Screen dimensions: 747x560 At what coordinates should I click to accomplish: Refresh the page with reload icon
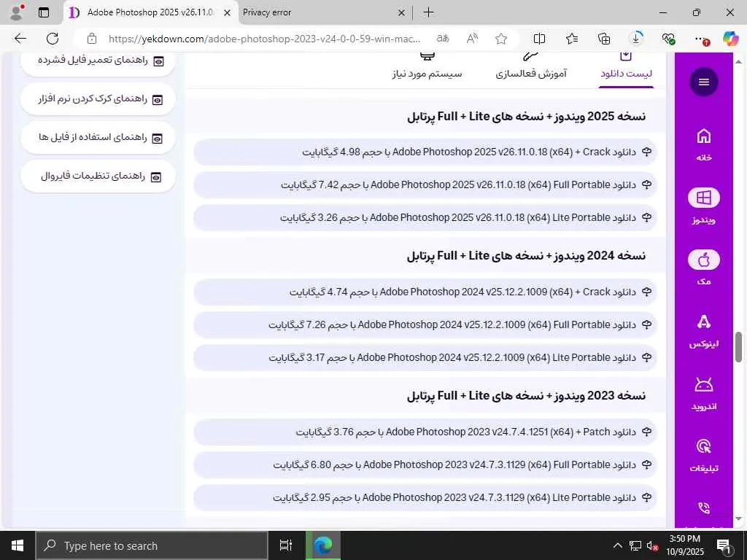(53, 39)
